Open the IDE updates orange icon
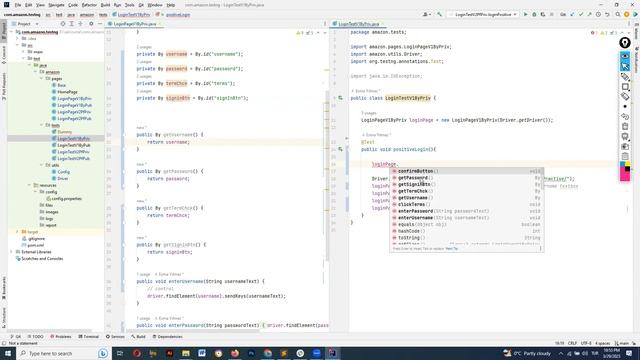The image size is (640, 360). (x=627, y=14)
